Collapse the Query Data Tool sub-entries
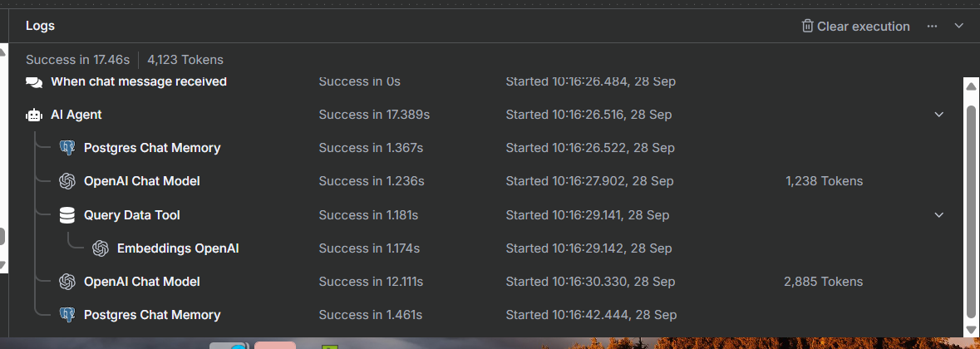Image resolution: width=980 pixels, height=349 pixels. point(939,215)
